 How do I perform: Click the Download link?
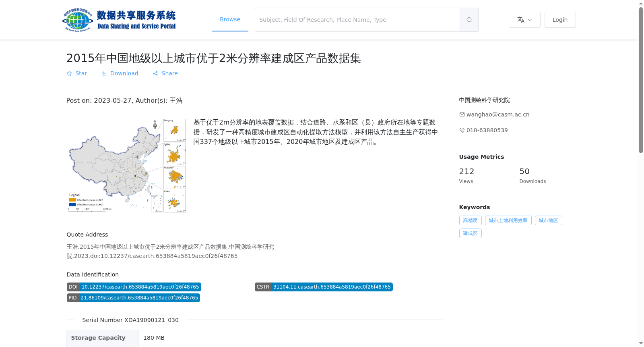(120, 73)
